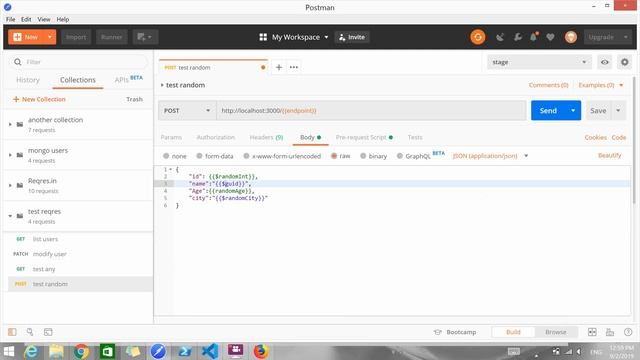
Task: Expand another collection folder
Action: click(x=10, y=124)
